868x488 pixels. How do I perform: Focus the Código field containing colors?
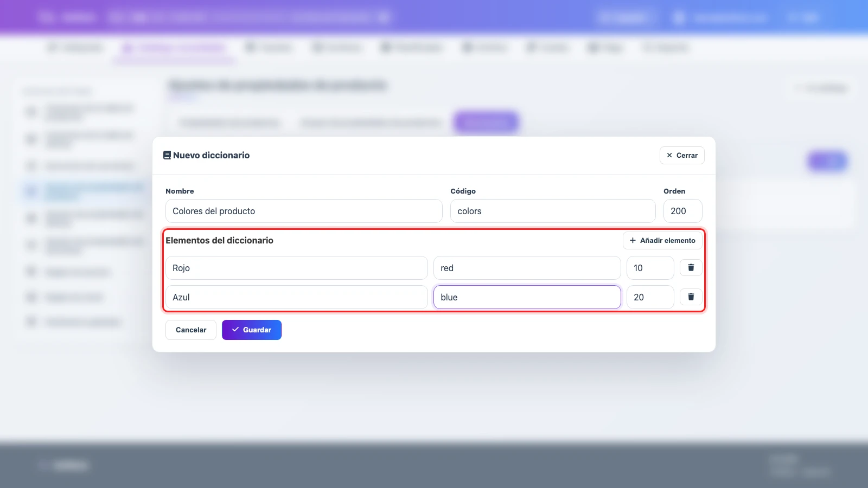(x=553, y=211)
